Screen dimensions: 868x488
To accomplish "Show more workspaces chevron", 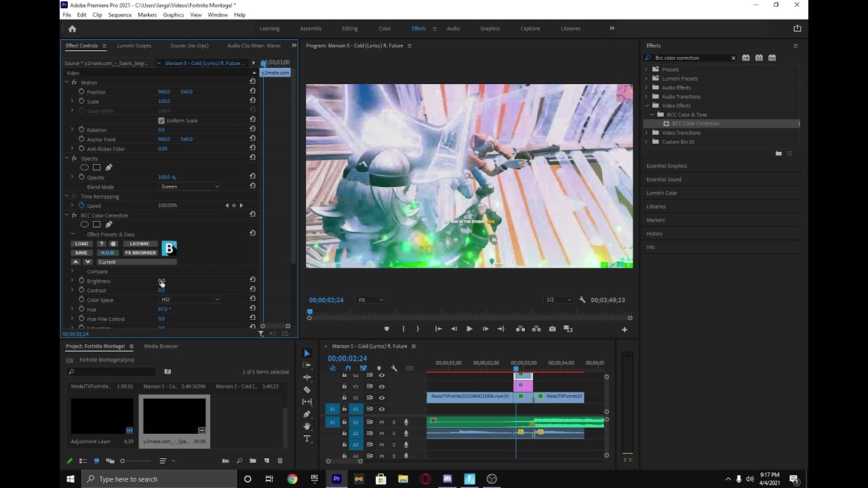I will pos(612,28).
